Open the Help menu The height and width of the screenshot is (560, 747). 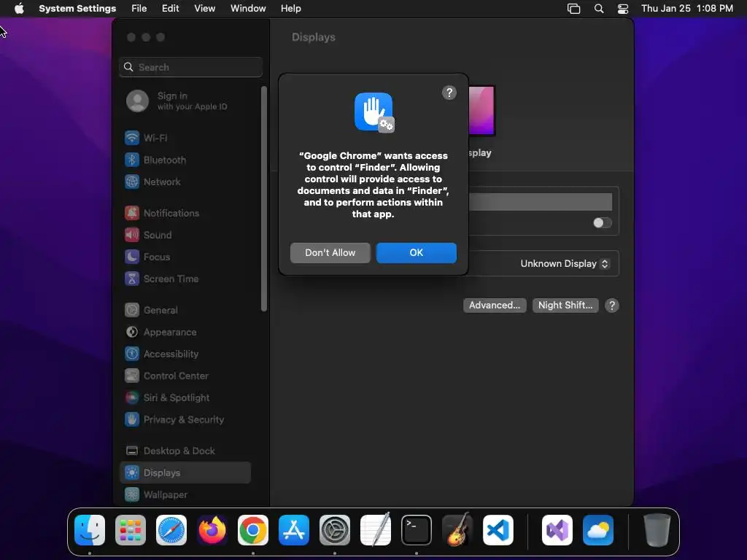click(x=290, y=9)
